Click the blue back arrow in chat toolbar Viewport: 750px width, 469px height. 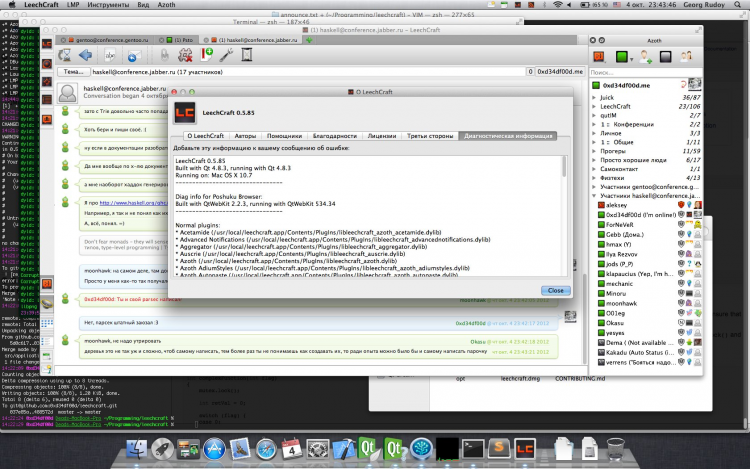(x=86, y=55)
